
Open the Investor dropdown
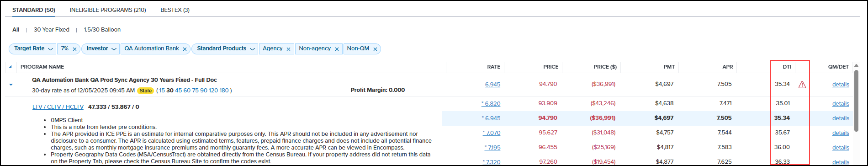(x=101, y=49)
